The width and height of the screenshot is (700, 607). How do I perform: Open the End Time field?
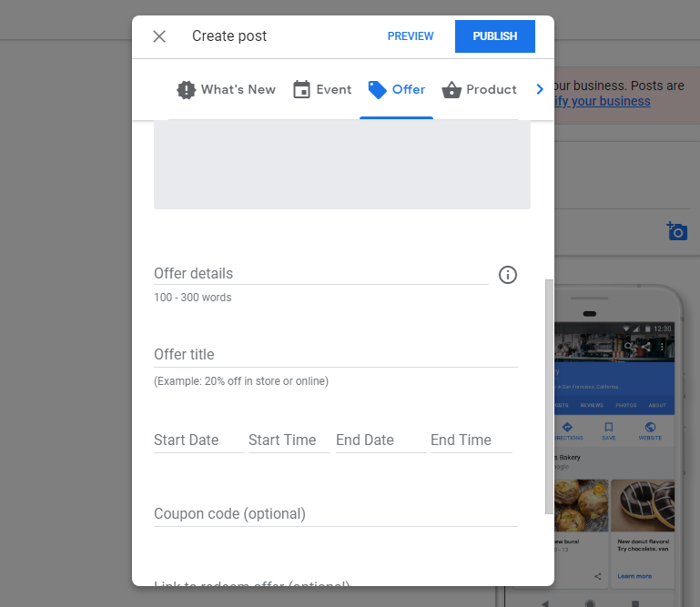coord(472,440)
